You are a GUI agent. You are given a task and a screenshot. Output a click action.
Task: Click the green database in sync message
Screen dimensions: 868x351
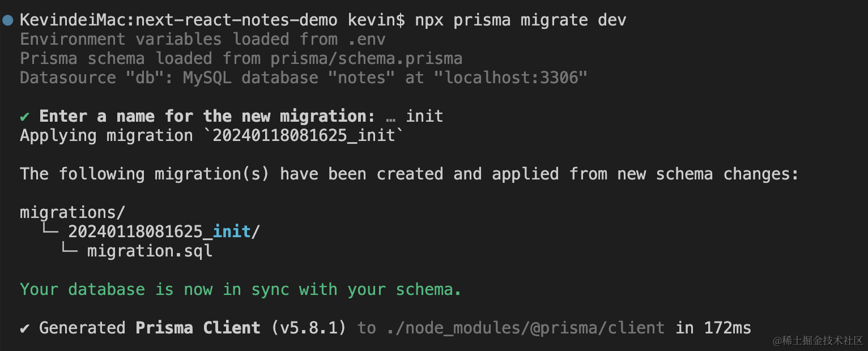[x=241, y=289]
